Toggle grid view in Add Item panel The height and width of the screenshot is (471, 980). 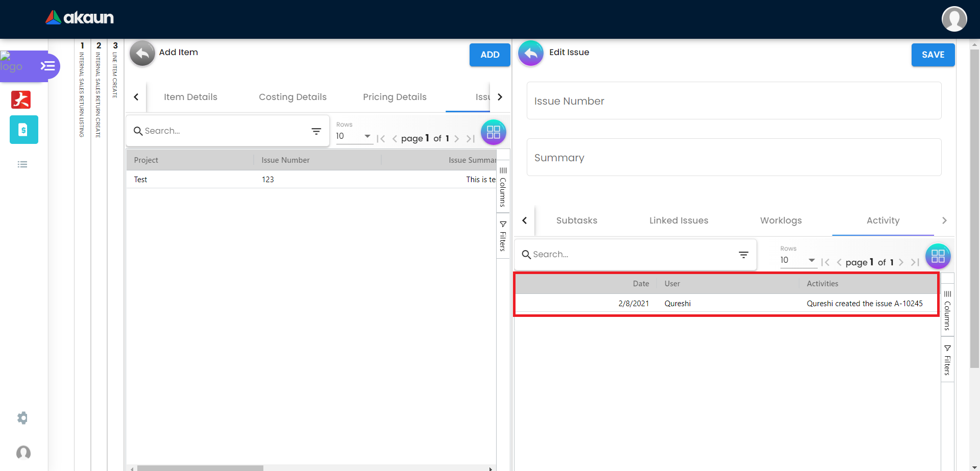coord(493,132)
